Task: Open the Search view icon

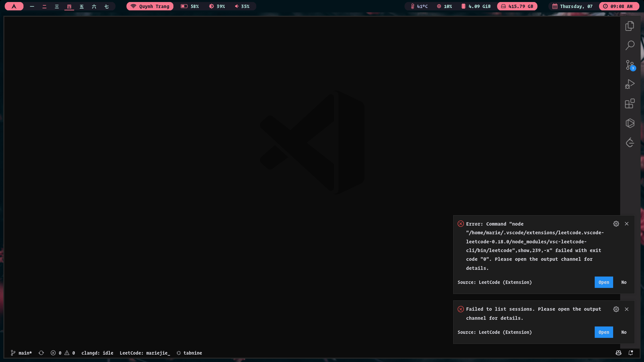Action: [x=630, y=45]
